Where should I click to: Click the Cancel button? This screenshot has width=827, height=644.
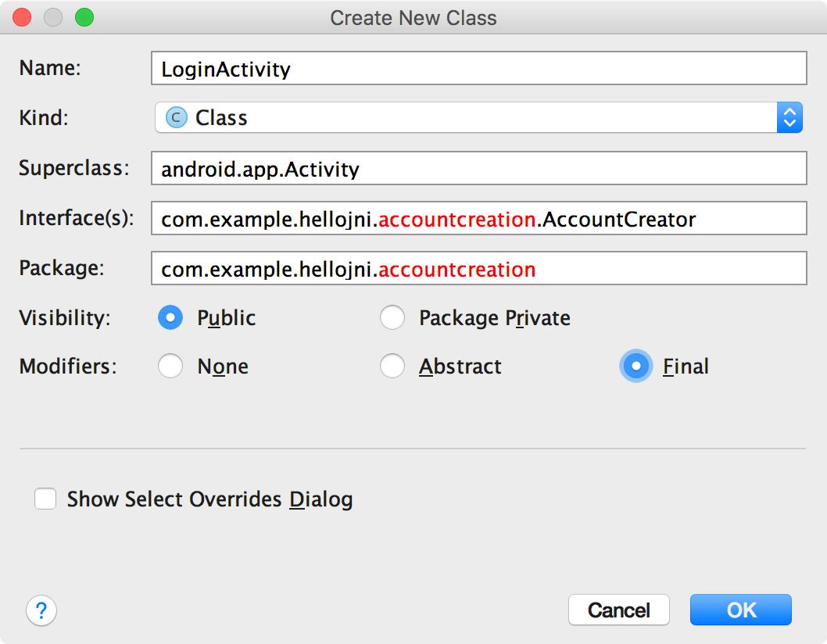(618, 610)
